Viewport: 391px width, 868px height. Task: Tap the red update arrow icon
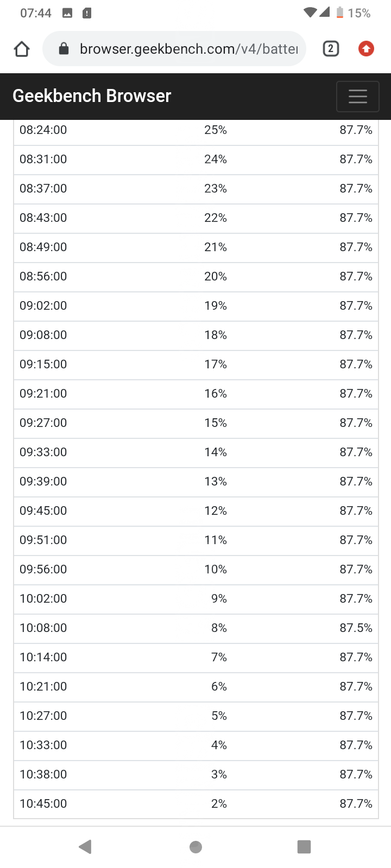tap(366, 49)
